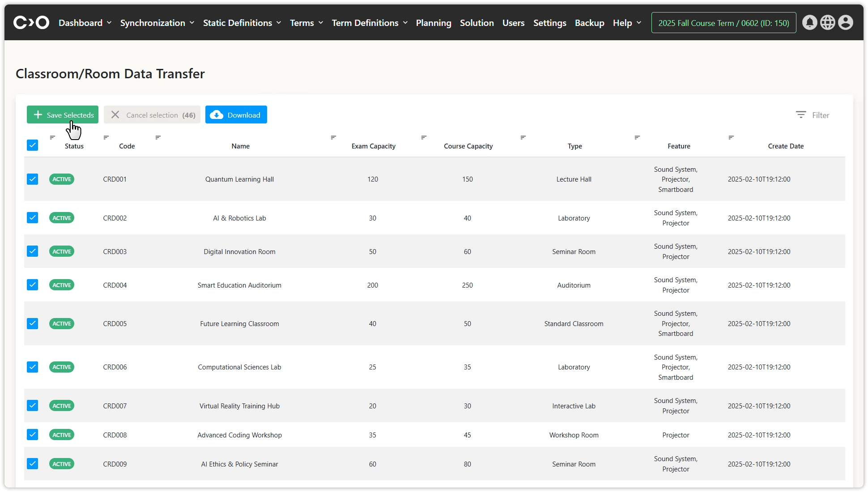
Task: Uncheck the CRD001 Quantum Learning Hall row
Action: 32,179
